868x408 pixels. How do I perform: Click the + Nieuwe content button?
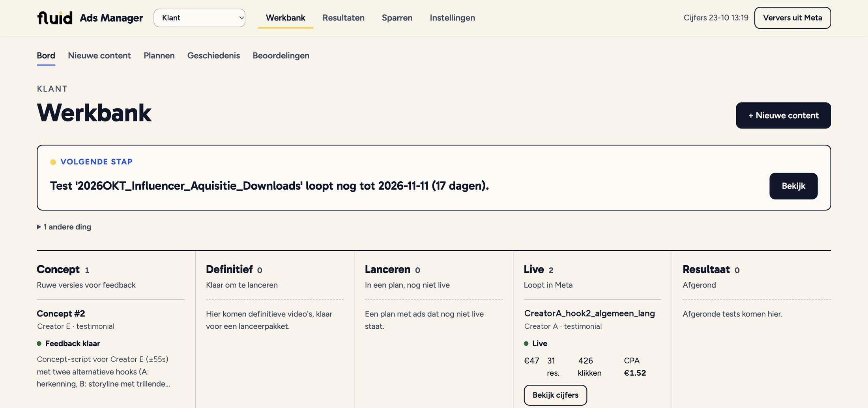click(783, 116)
